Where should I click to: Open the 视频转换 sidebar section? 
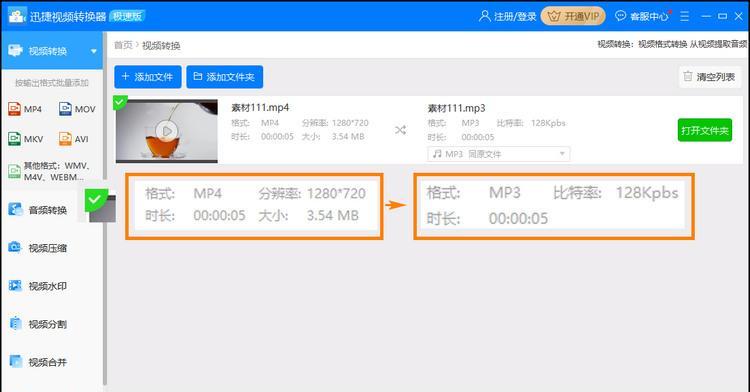(x=52, y=51)
